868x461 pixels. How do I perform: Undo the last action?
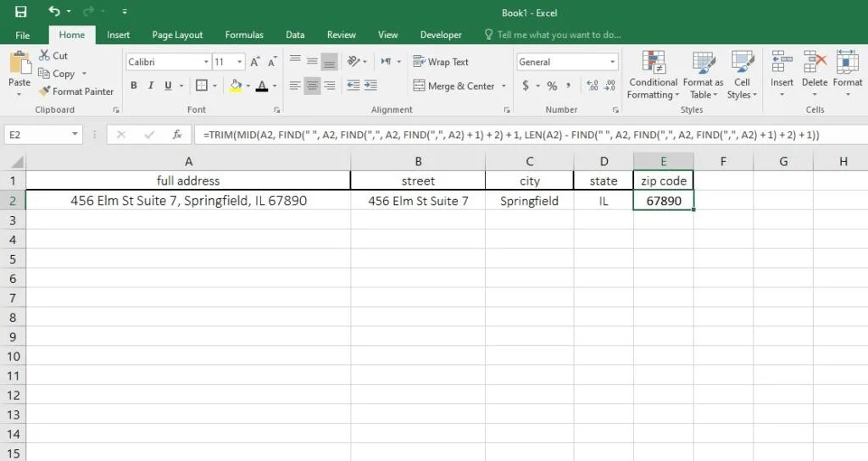point(53,11)
